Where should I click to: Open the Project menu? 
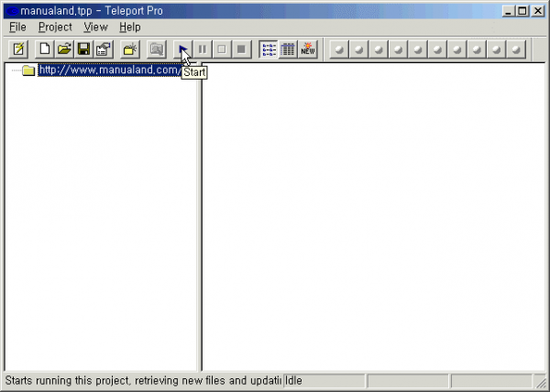tap(55, 27)
